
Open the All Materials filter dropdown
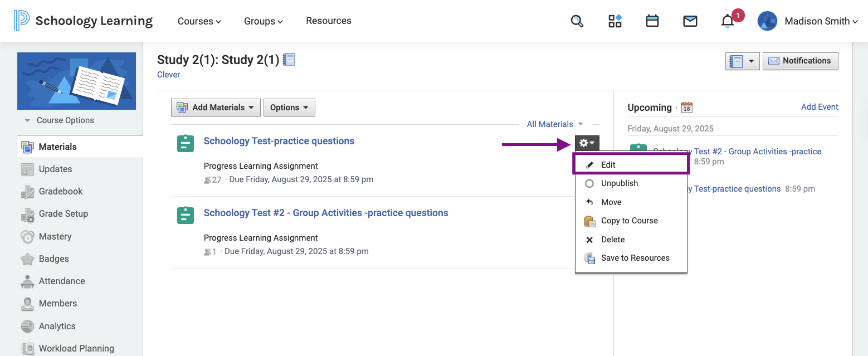coord(555,124)
